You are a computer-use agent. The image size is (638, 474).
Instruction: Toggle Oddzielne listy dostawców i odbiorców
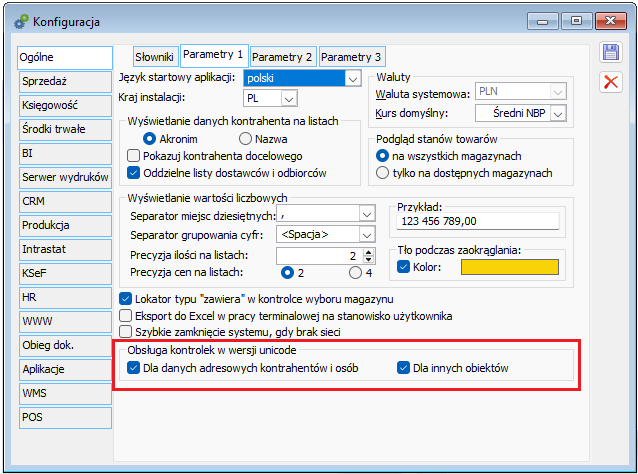[x=135, y=173]
